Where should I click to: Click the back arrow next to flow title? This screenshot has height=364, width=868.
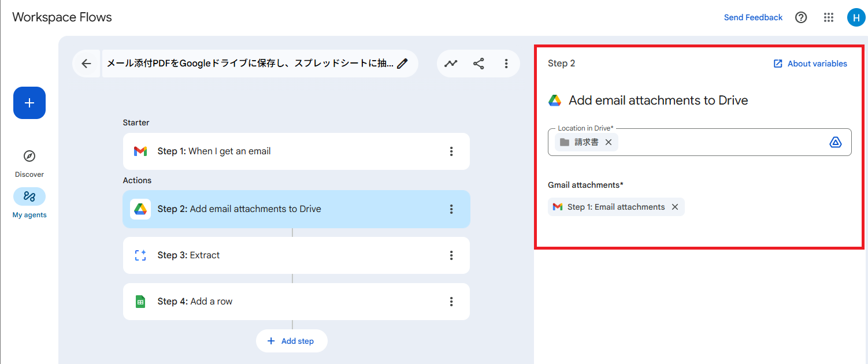[x=87, y=64]
